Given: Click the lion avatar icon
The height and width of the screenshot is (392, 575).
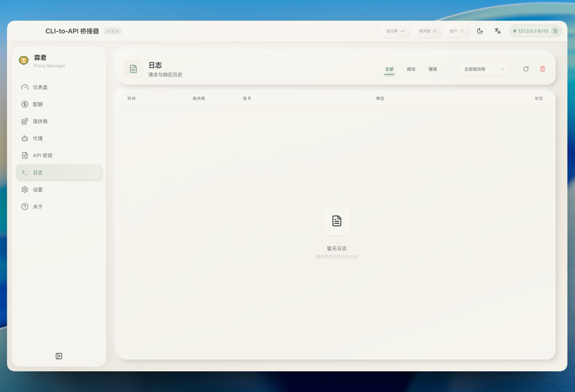Looking at the screenshot, I should [x=24, y=61].
